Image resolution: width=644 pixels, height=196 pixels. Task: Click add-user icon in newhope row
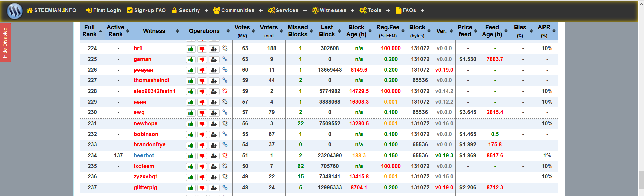click(214, 124)
